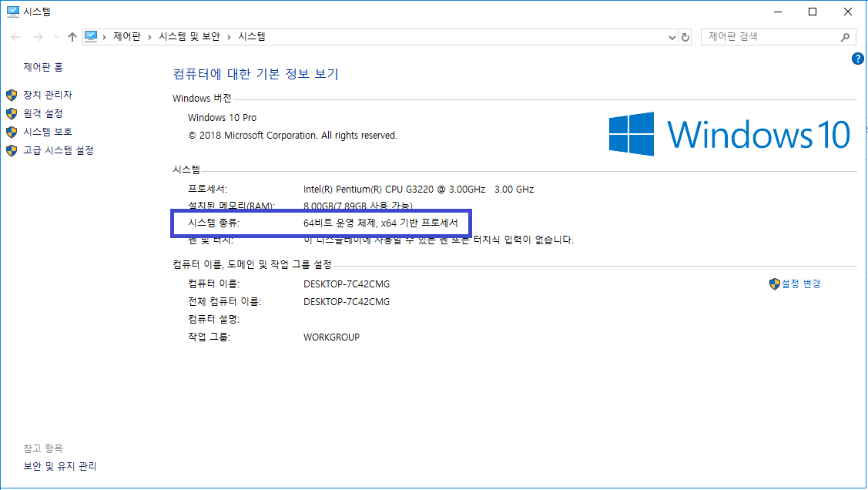Maximize the 시스템 window

[813, 12]
